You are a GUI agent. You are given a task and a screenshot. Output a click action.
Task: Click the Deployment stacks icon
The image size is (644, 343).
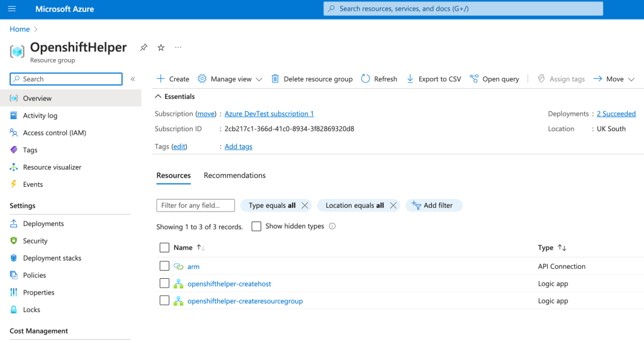click(x=14, y=258)
